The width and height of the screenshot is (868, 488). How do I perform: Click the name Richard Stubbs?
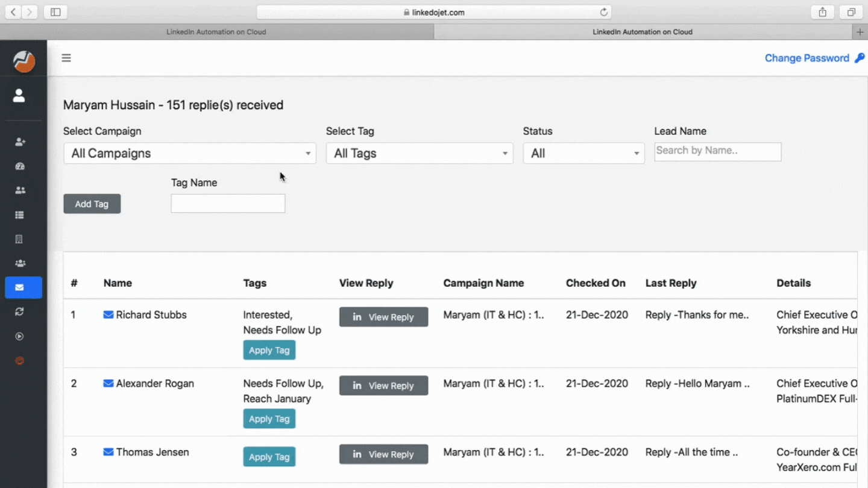[x=151, y=314]
